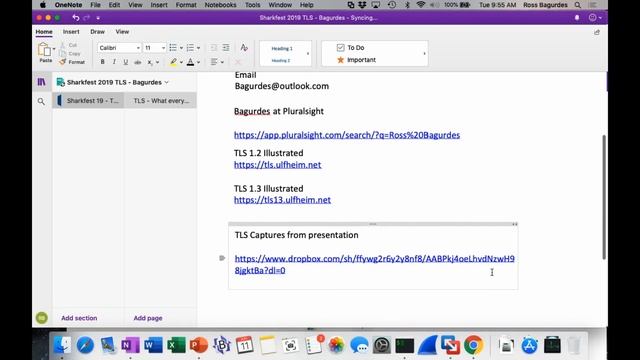Image resolution: width=640 pixels, height=360 pixels.
Task: Open the alignment dropdown arrow
Action: [222, 62]
